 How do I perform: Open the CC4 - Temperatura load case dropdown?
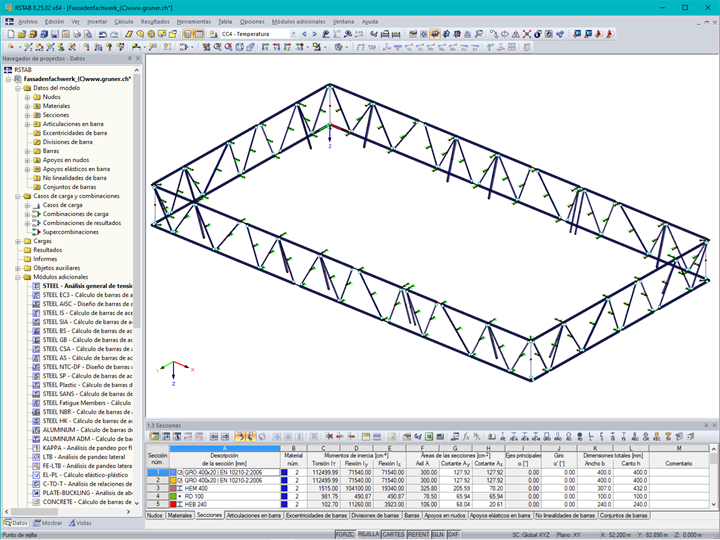point(293,34)
